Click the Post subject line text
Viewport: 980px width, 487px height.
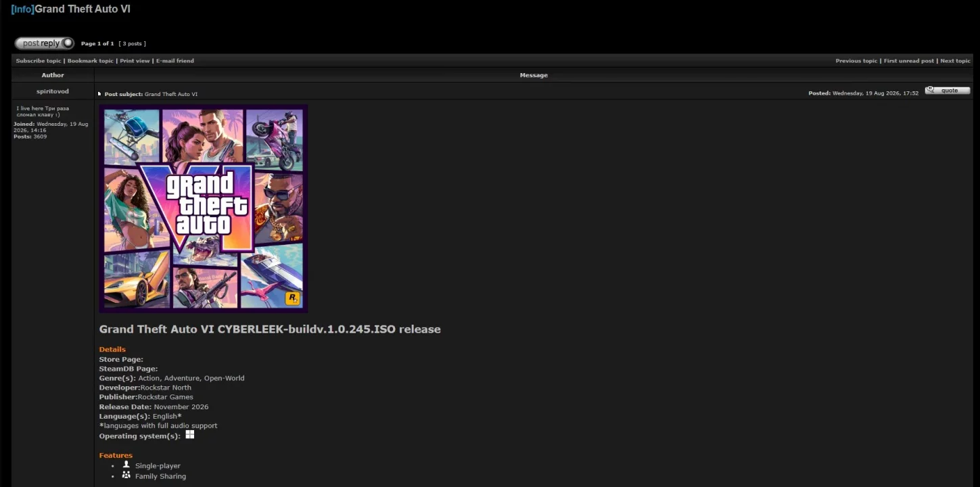151,94
